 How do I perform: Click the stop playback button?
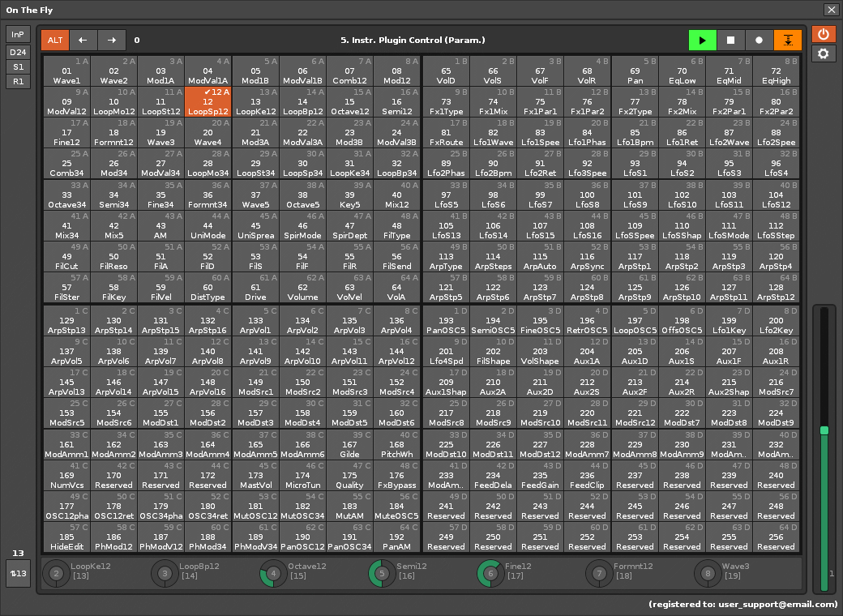[x=730, y=40]
